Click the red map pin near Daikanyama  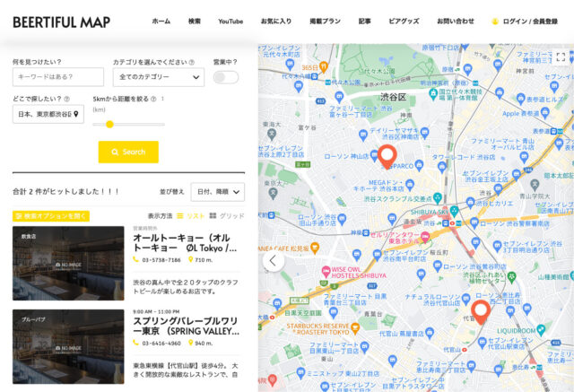481,312
